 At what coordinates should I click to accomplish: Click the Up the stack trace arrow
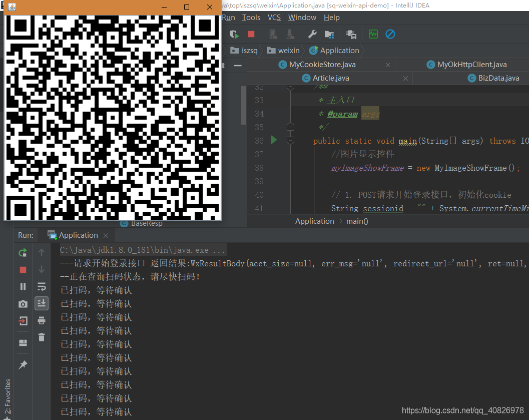click(x=42, y=252)
